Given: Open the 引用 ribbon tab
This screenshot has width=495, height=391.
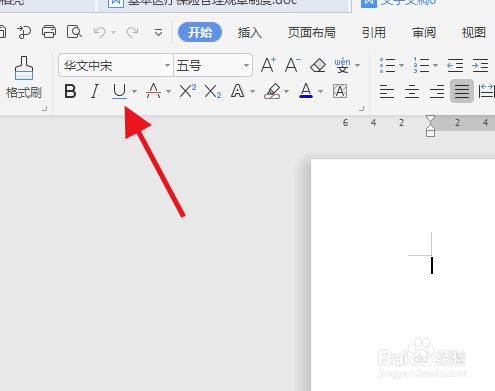Looking at the screenshot, I should point(374,32).
